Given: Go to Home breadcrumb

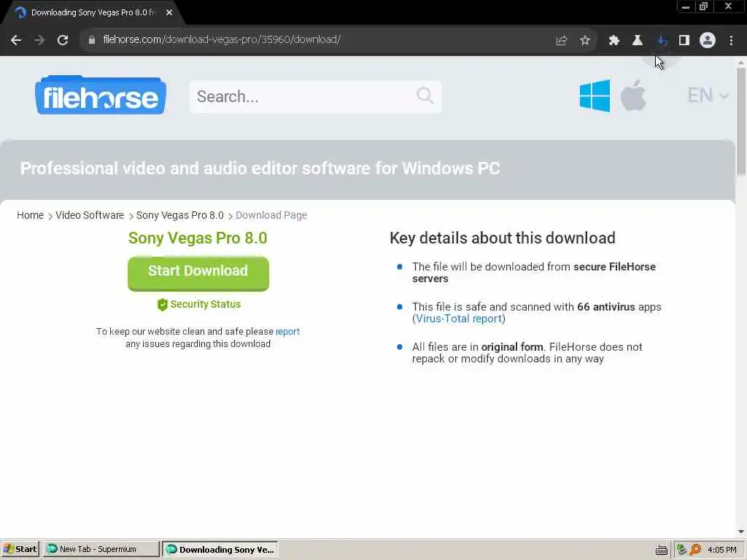Looking at the screenshot, I should (x=30, y=215).
